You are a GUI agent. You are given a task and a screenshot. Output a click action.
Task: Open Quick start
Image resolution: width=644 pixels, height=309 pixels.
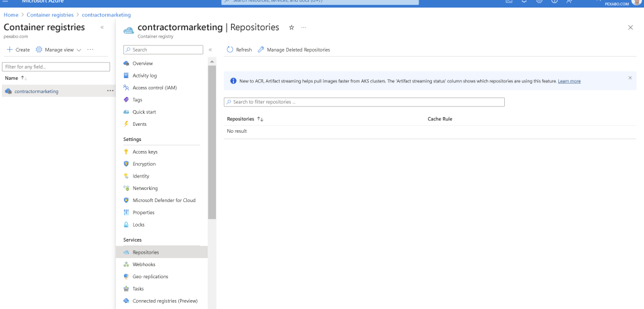(144, 111)
